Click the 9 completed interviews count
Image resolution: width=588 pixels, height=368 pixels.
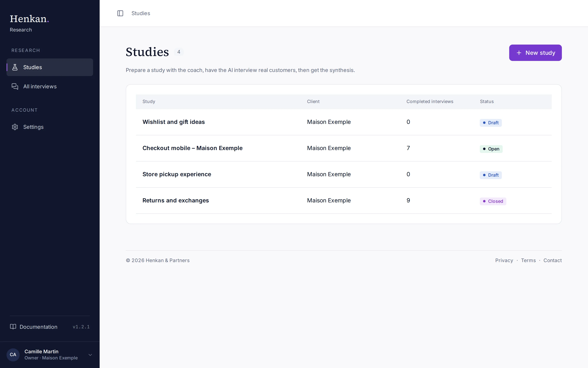408,200
